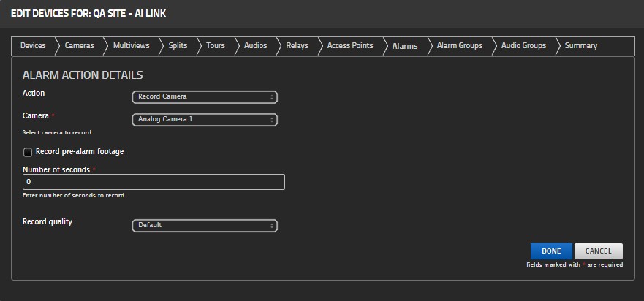Go to the Summary tab
644x301 pixels.
pyautogui.click(x=581, y=46)
